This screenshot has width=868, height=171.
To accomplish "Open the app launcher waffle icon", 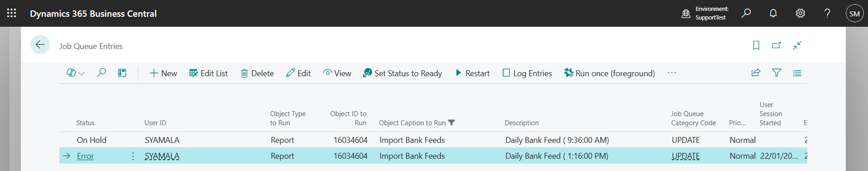I will (x=12, y=13).
